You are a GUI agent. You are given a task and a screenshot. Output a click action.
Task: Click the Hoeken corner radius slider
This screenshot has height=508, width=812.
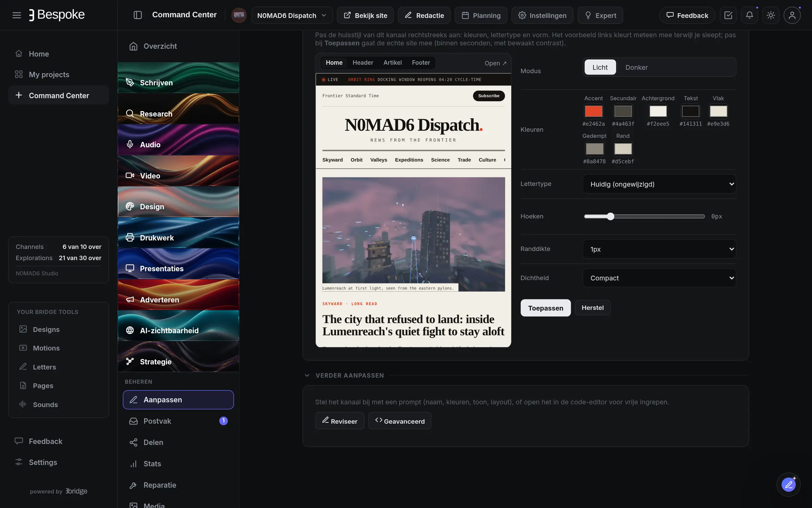[x=644, y=216]
